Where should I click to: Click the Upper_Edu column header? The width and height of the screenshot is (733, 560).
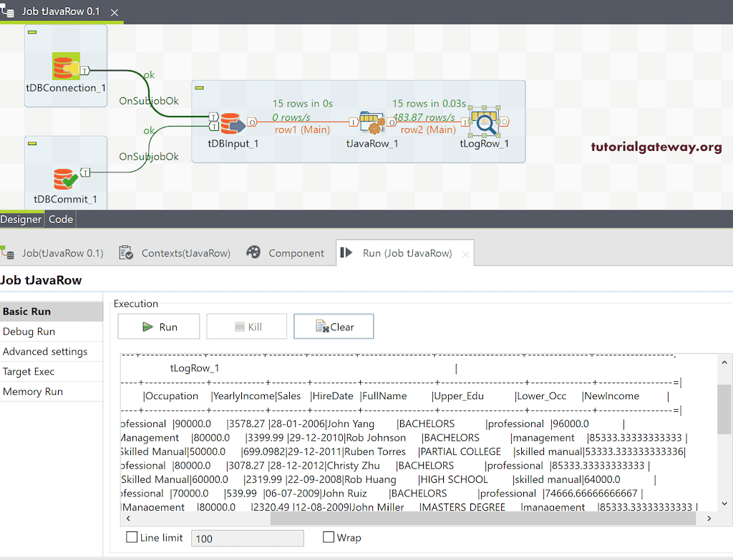[459, 396]
